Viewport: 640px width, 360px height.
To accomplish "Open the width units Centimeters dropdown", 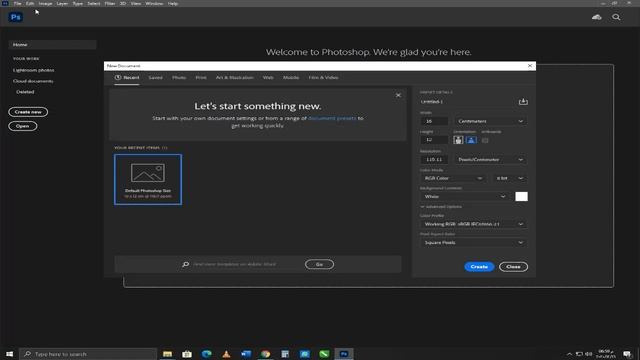I will [490, 121].
